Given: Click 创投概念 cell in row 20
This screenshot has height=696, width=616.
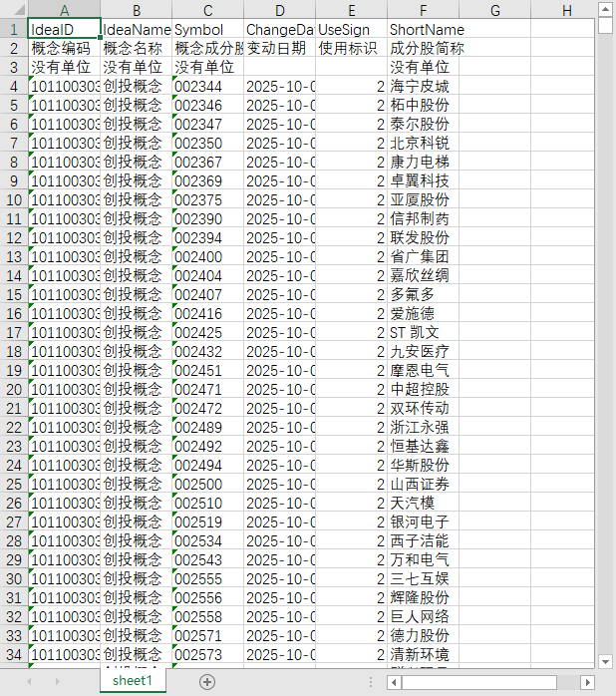Looking at the screenshot, I should click(x=137, y=389).
